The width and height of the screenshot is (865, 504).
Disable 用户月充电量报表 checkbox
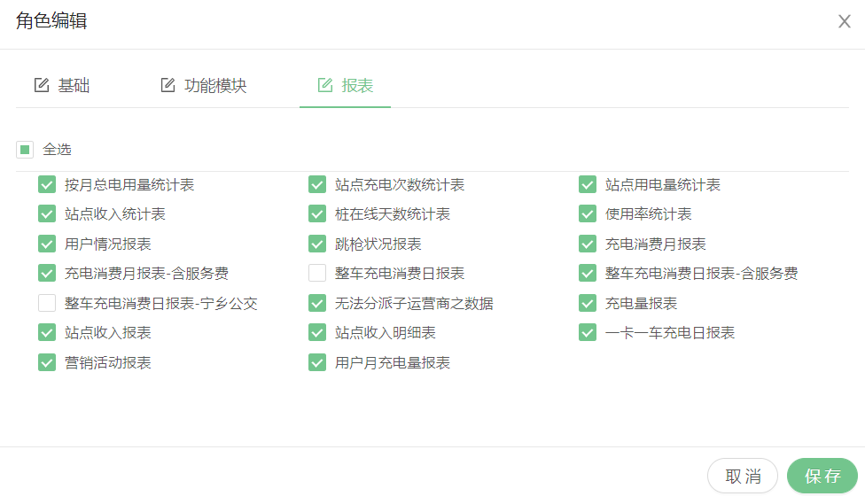pos(317,363)
